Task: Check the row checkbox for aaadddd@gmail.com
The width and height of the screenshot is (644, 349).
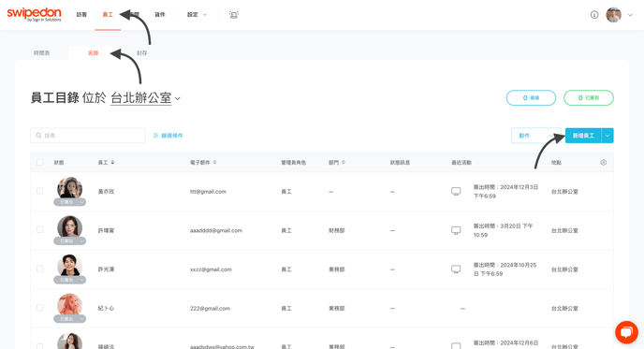Action: tap(40, 230)
